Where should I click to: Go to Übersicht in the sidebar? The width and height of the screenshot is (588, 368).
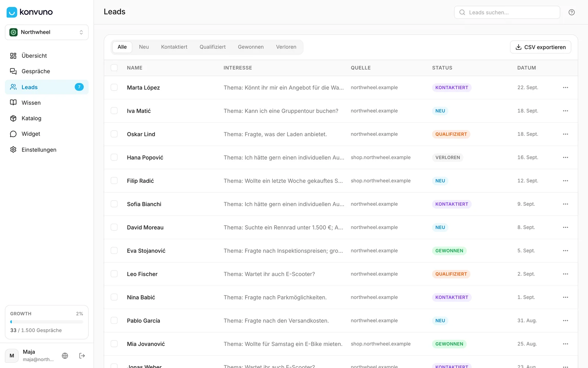click(47, 56)
